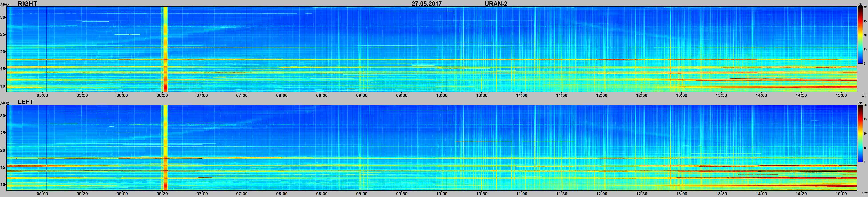This screenshot has height=197, width=868.
Task: Click the 30 MHz tick of the LEFT panel
Action: click(3, 116)
